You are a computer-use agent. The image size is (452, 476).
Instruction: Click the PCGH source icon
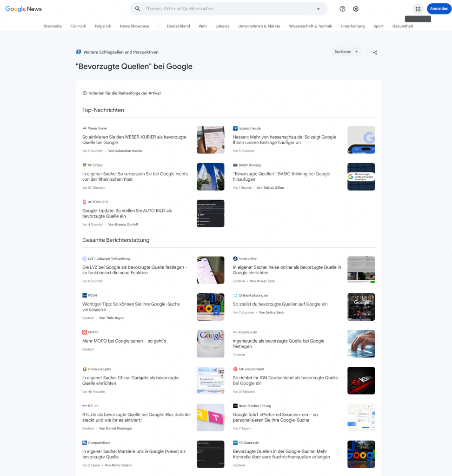click(85, 295)
